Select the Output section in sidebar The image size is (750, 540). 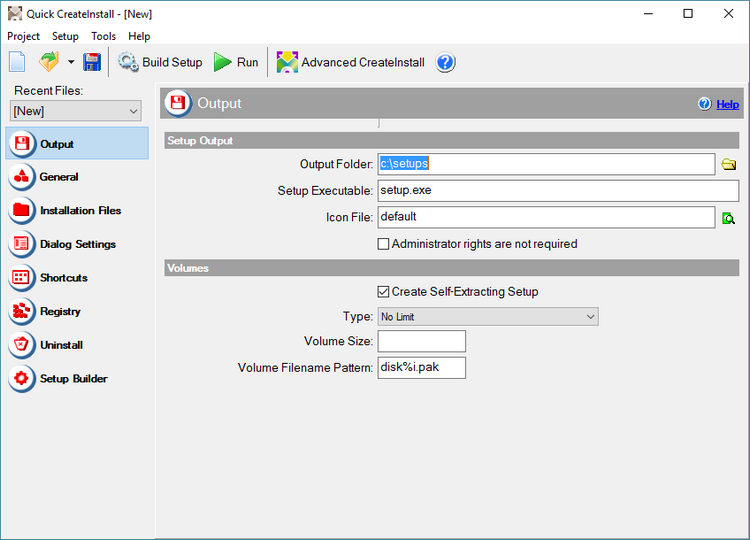click(x=77, y=143)
